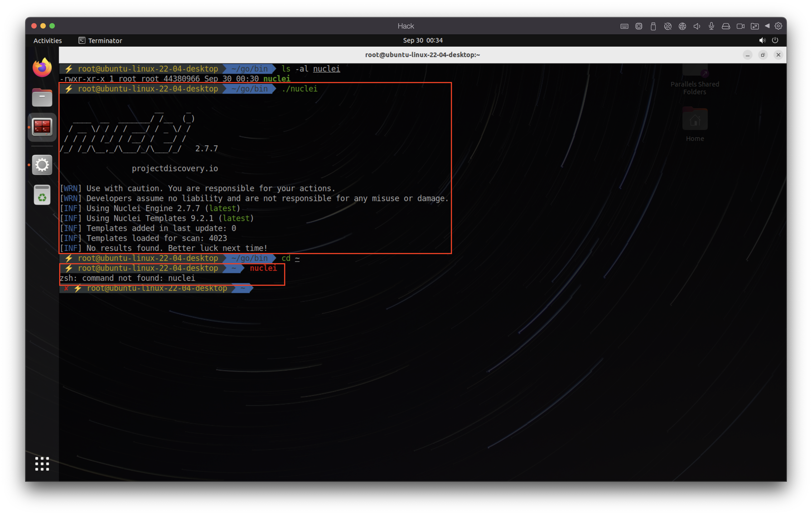Open the Parallels sound speaker icon
This screenshot has width=812, height=515.
click(x=697, y=26)
